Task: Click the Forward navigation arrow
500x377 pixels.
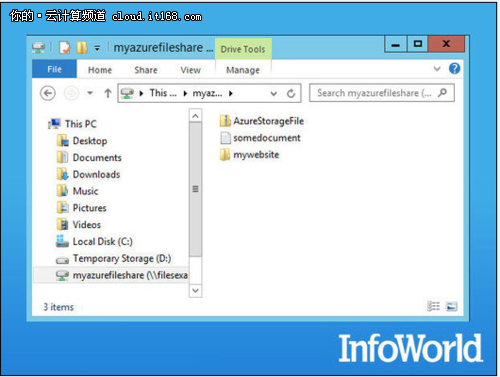Action: 71,93
